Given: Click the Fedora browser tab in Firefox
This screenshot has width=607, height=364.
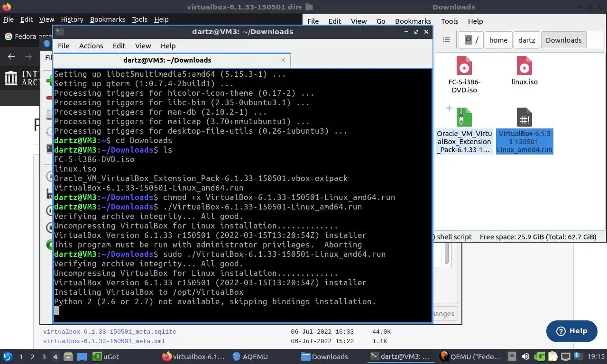Looking at the screenshot, I should (28, 36).
